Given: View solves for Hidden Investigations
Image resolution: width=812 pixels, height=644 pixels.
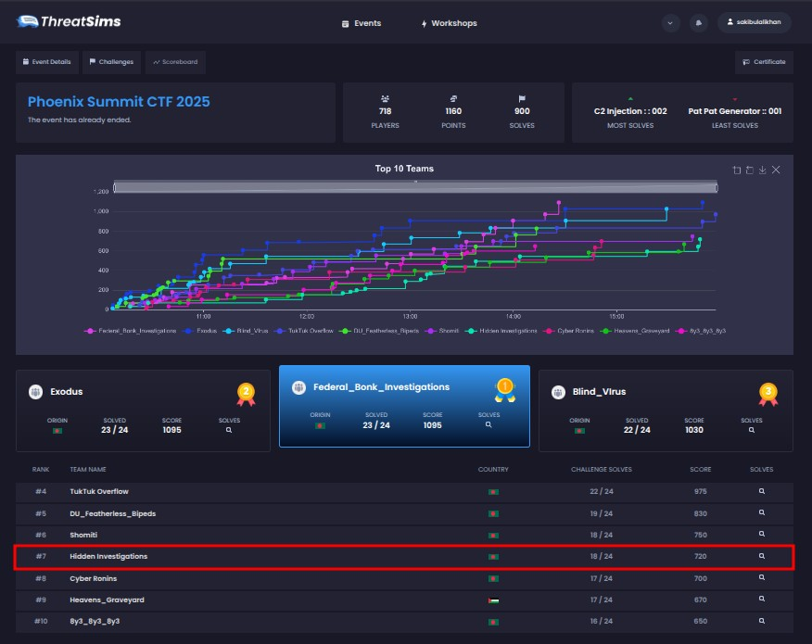Looking at the screenshot, I should [762, 556].
